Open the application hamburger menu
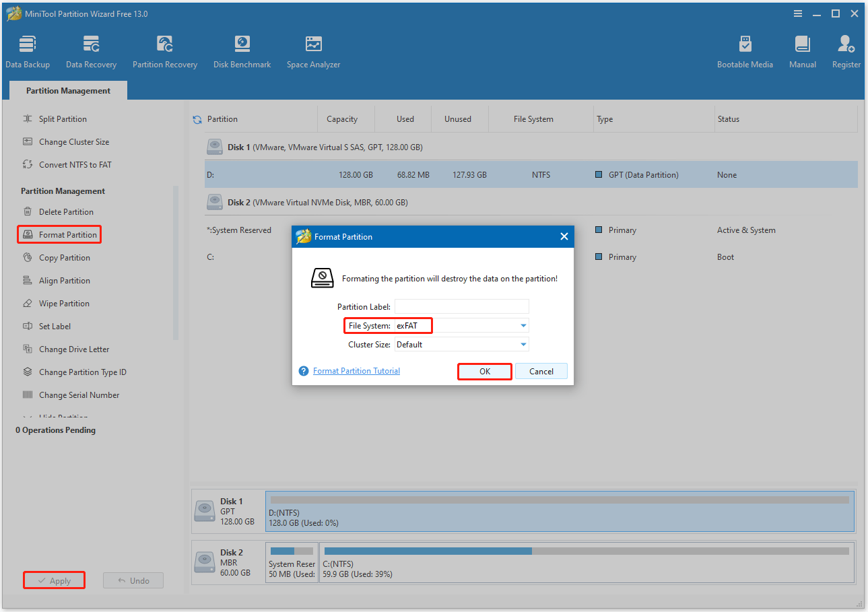868x612 pixels. coord(797,13)
